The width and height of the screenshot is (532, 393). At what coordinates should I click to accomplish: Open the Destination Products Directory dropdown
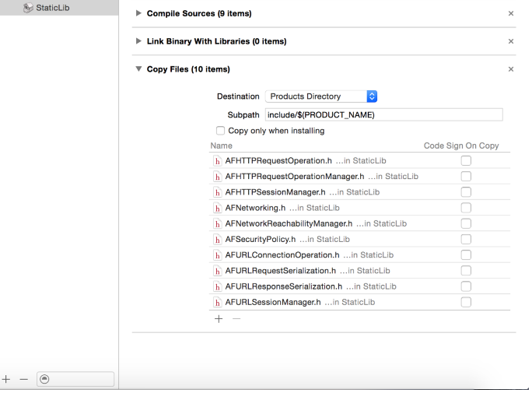(321, 96)
